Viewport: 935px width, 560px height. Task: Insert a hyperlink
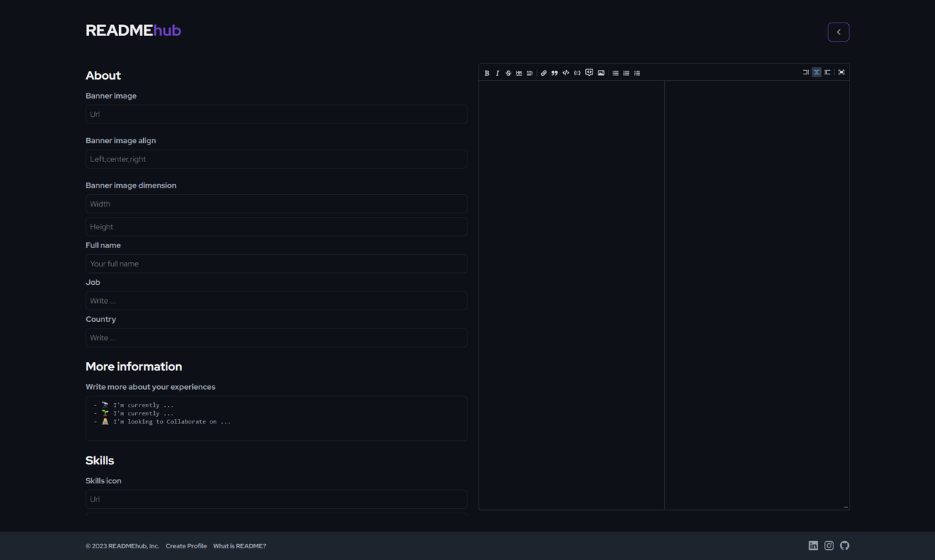point(543,73)
